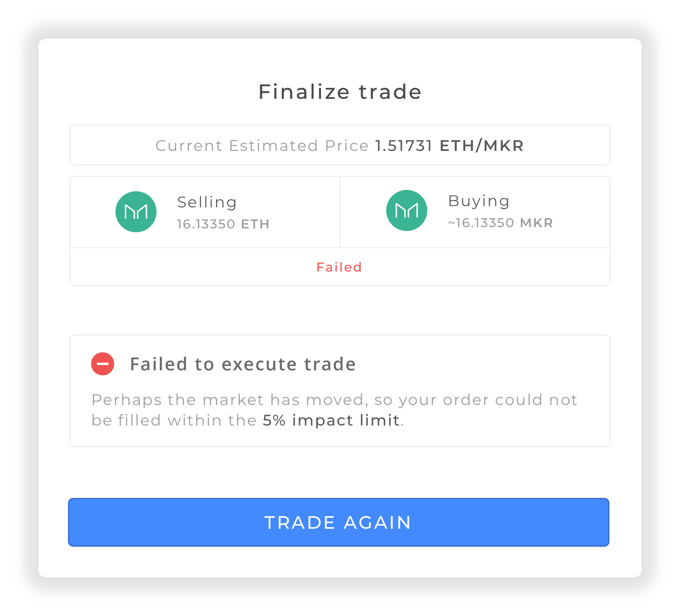Viewport: 680px width, 616px height.
Task: Click the Finalize trade title
Action: coord(340,91)
